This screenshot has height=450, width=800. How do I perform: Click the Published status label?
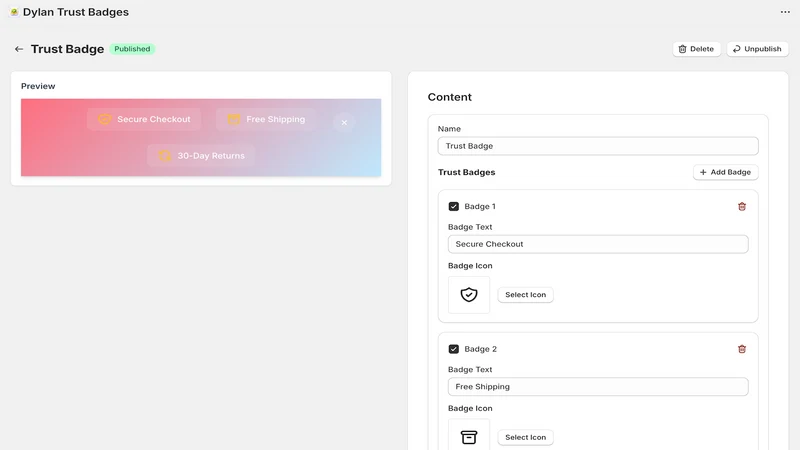tap(132, 49)
